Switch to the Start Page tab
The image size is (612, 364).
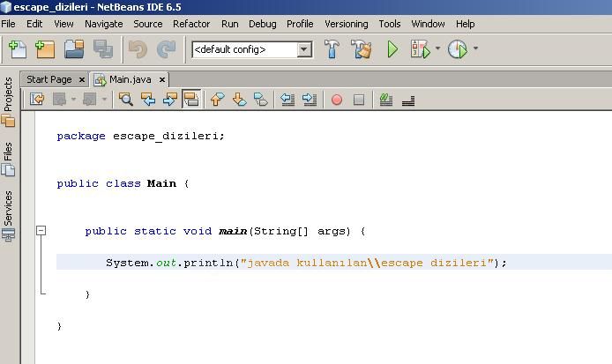pyautogui.click(x=49, y=79)
